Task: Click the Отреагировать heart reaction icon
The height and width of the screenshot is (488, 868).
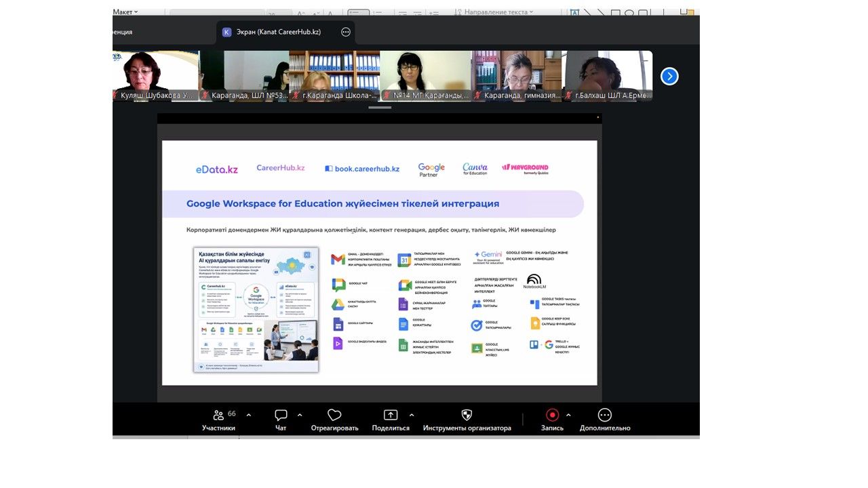Action: tap(334, 415)
